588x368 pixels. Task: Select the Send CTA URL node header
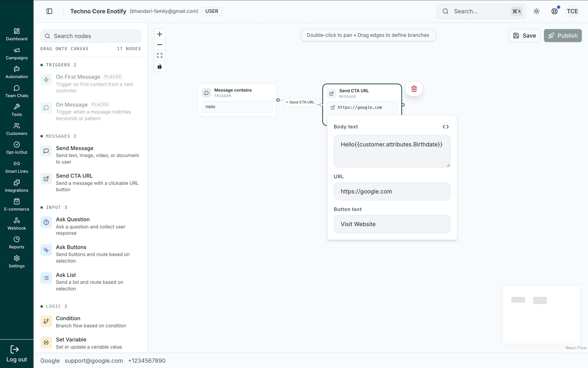[x=362, y=93]
